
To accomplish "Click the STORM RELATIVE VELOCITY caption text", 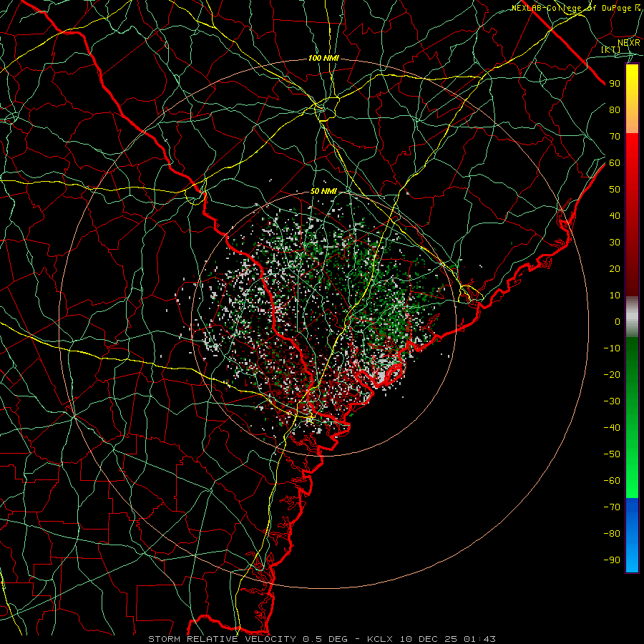I will pyautogui.click(x=222, y=639).
